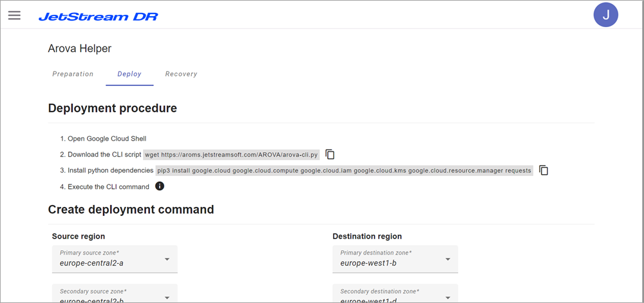Click the pip3 install command text
Viewport: 644px width, 303px height.
345,171
